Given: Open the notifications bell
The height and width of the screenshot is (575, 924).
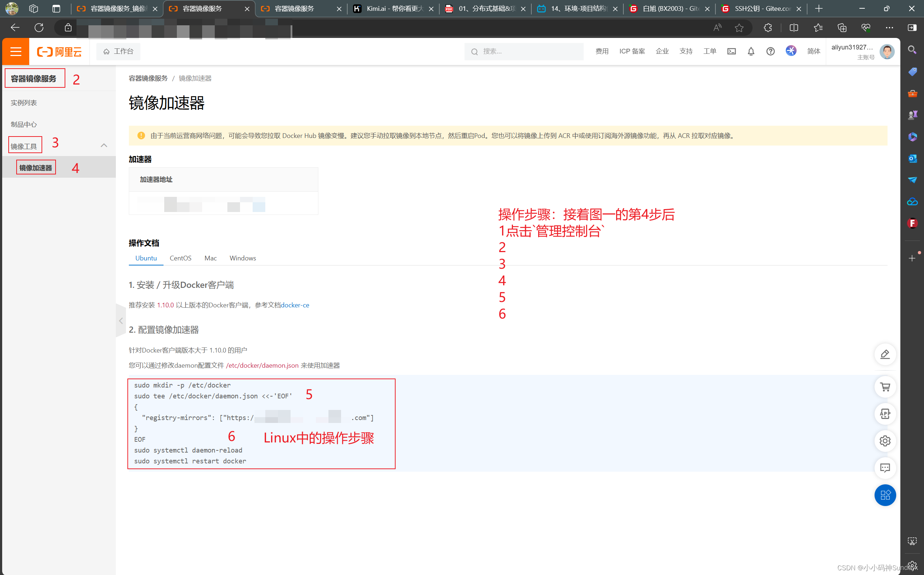Looking at the screenshot, I should tap(751, 51).
